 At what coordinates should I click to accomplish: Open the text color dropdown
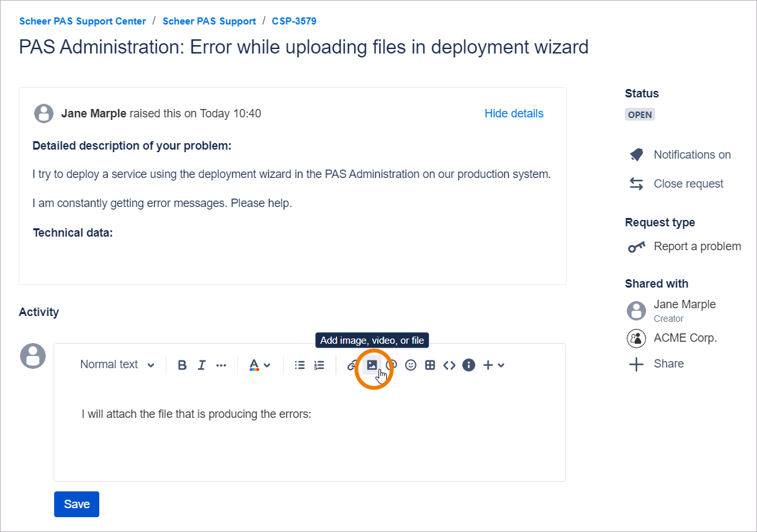(x=259, y=365)
